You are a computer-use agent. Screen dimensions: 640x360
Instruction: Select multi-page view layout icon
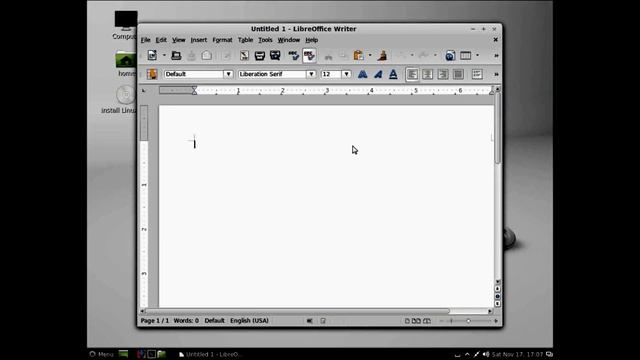416,321
